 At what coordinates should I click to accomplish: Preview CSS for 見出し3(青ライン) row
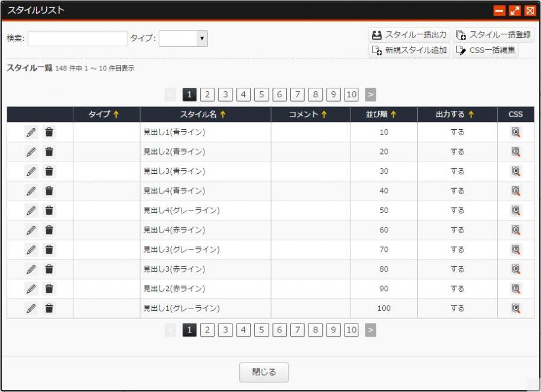[x=516, y=171]
